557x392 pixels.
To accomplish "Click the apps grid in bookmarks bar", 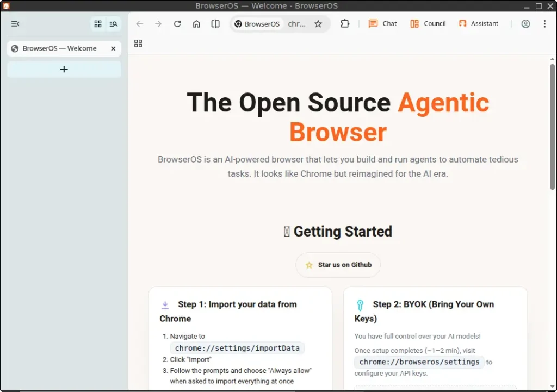I will pos(138,43).
